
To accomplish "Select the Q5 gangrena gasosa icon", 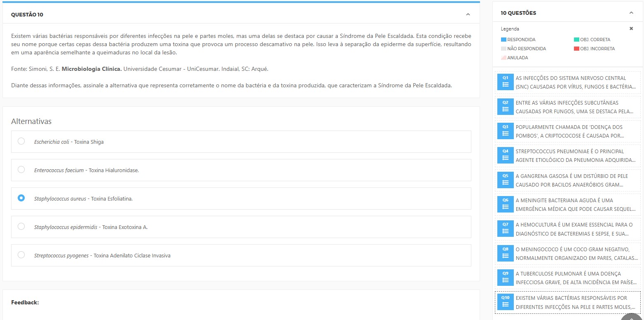I will tap(505, 180).
